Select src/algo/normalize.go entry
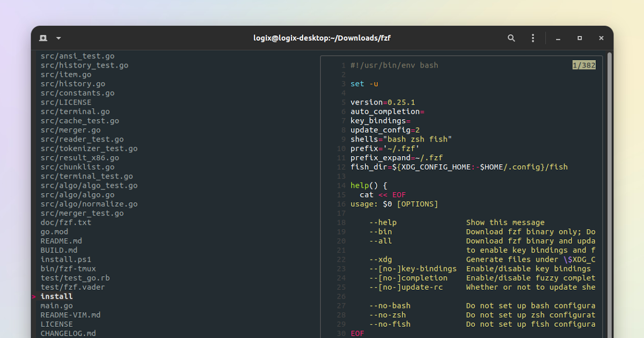The width and height of the screenshot is (644, 338). (89, 204)
